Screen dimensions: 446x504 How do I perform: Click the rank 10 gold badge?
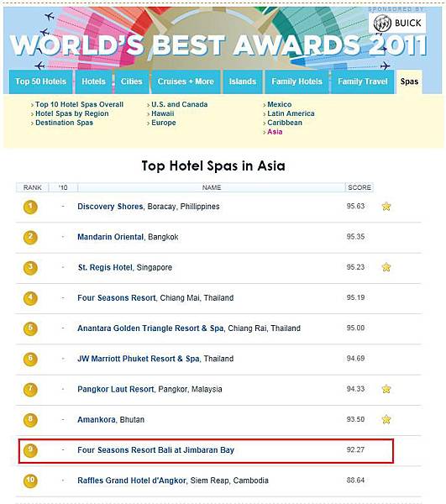pyautogui.click(x=30, y=480)
